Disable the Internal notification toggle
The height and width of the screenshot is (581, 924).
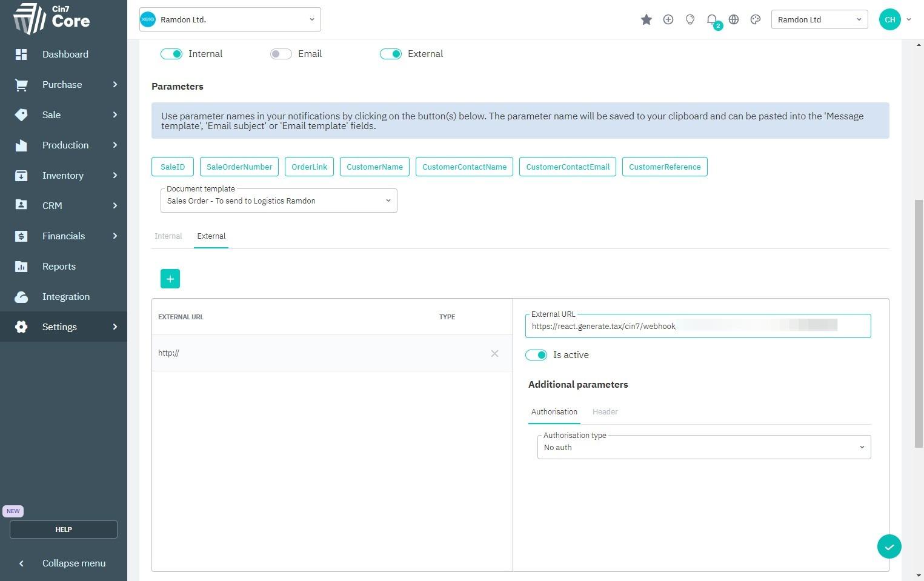171,54
